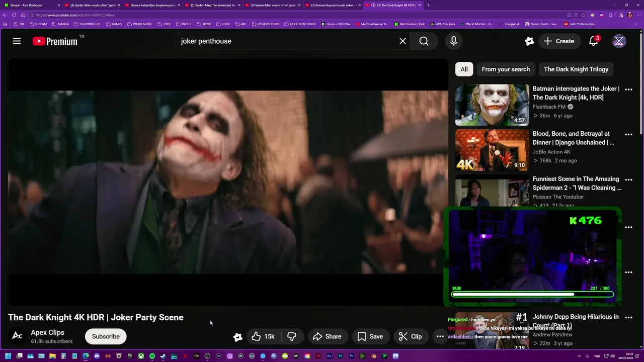
Task: Submit search with the magnifier button
Action: pyautogui.click(x=424, y=41)
